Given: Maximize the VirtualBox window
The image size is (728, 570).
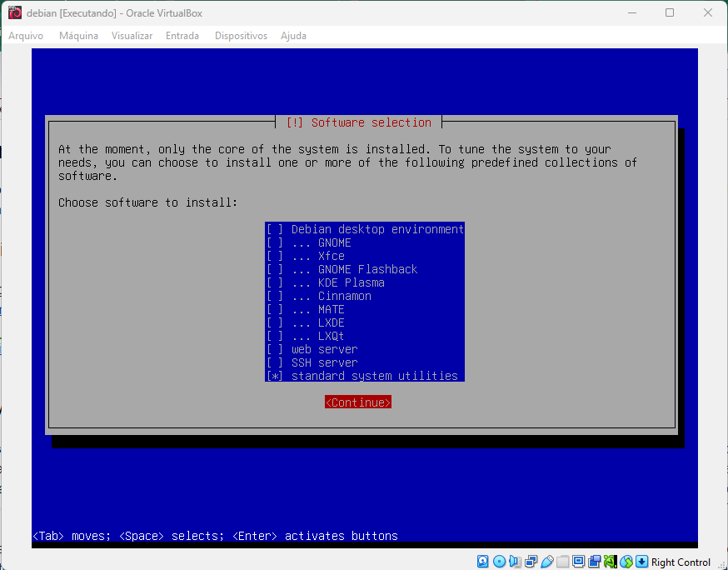Looking at the screenshot, I should coord(670,12).
